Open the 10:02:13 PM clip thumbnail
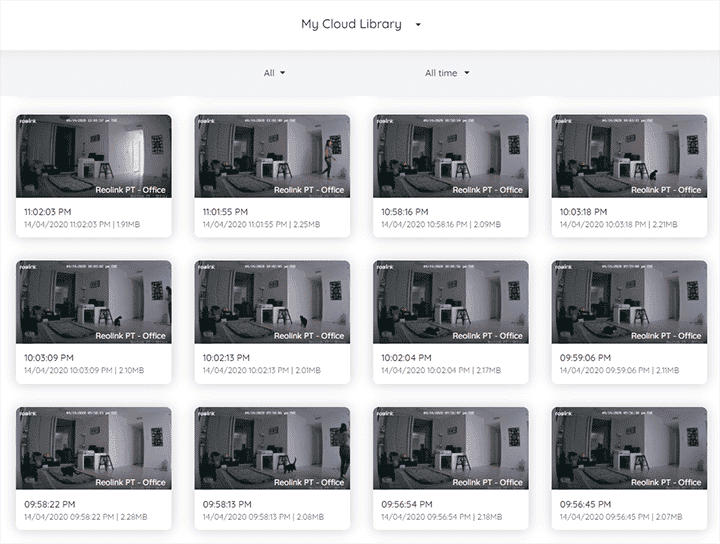 coord(271,302)
